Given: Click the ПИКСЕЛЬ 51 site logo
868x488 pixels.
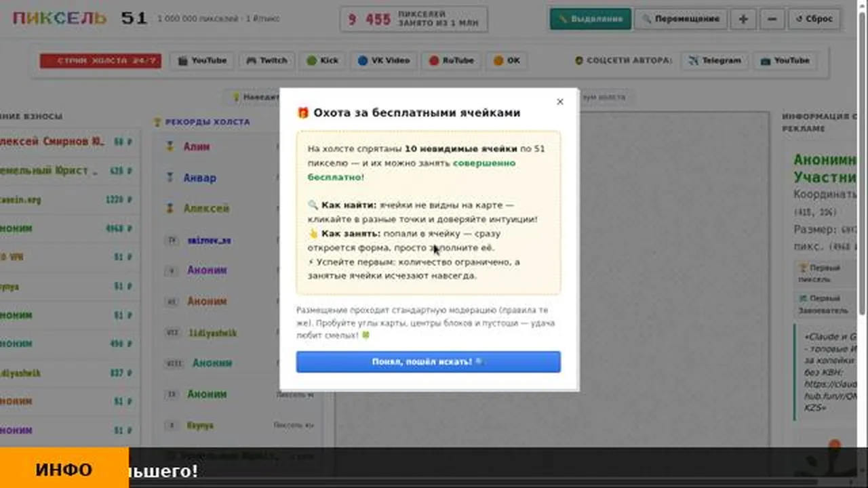Looking at the screenshot, I should click(x=80, y=18).
